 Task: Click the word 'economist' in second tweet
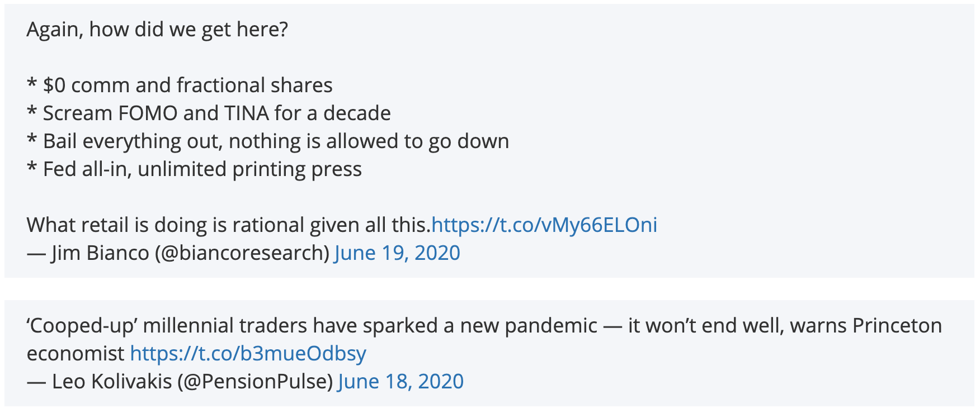point(76,353)
